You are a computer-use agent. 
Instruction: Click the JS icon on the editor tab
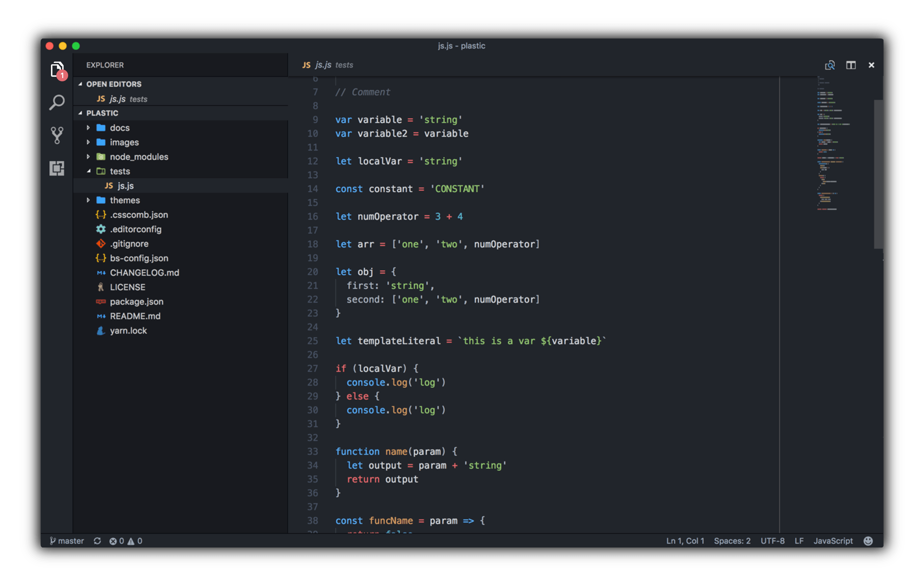click(306, 65)
